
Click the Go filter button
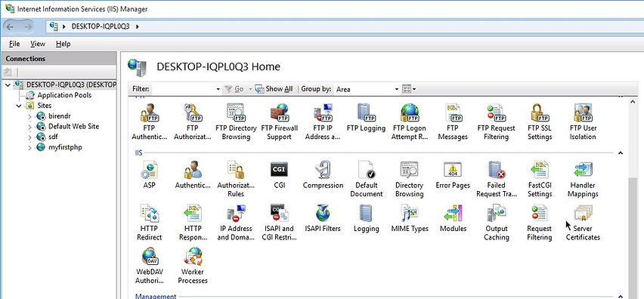pyautogui.click(x=234, y=89)
